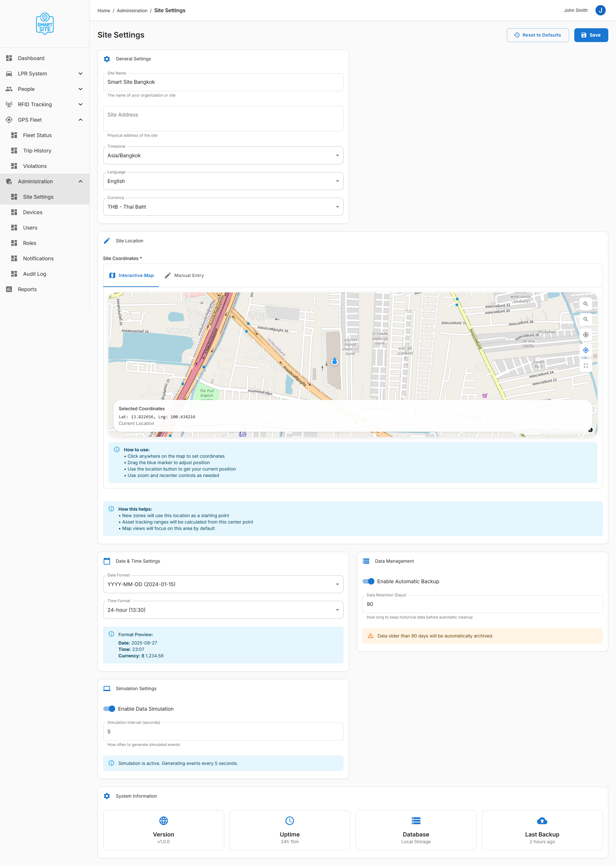Click the Smart Site logo

(45, 24)
